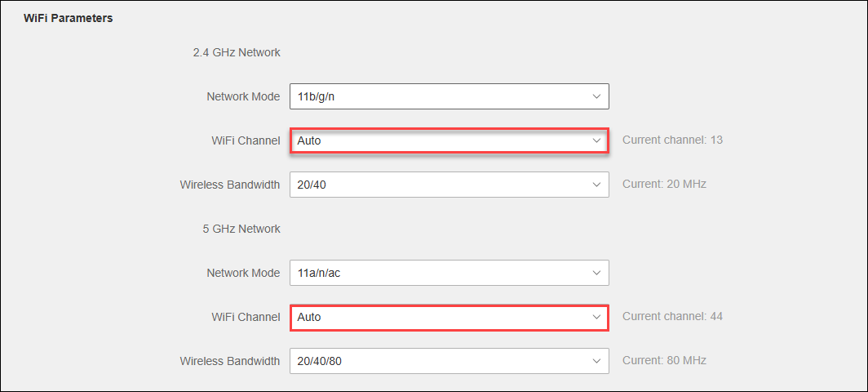Click the "Current: 20 MHz" status text

tap(664, 185)
